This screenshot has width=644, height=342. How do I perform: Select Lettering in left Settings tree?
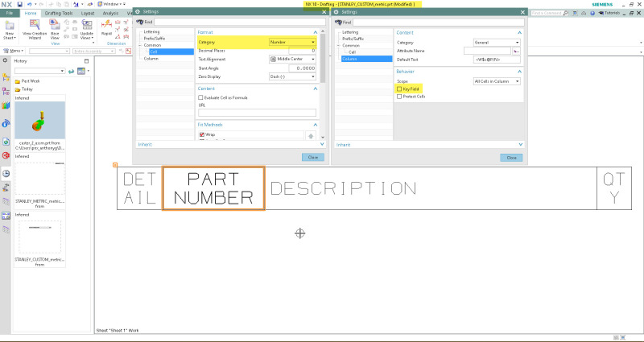151,31
